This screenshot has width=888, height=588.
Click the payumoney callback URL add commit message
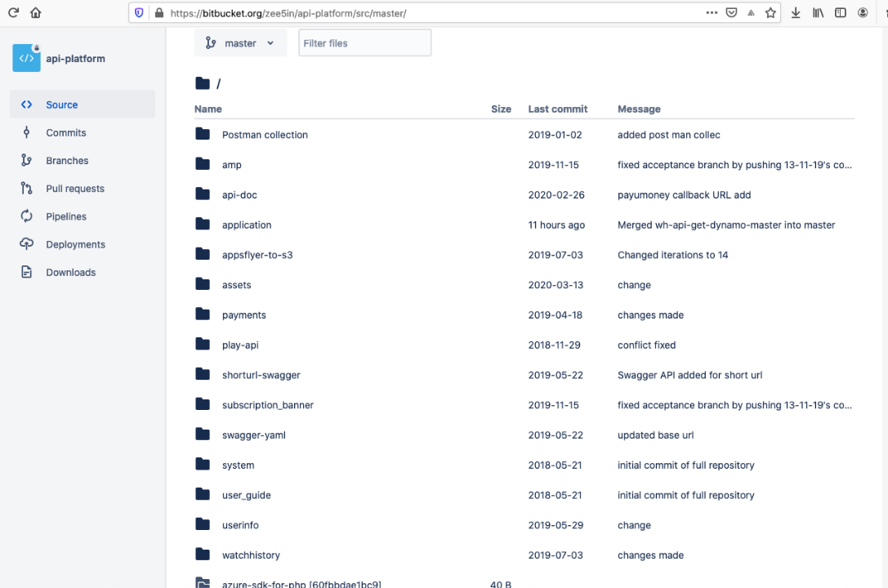click(684, 195)
